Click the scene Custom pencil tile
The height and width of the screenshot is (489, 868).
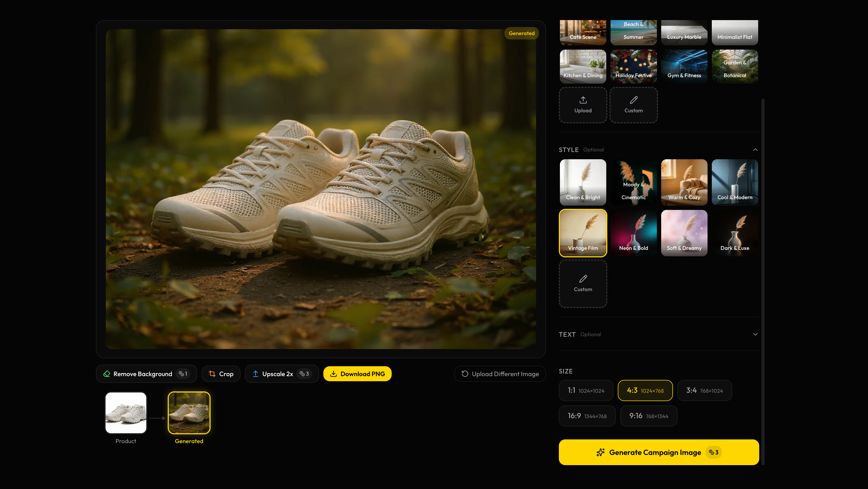pyautogui.click(x=634, y=105)
